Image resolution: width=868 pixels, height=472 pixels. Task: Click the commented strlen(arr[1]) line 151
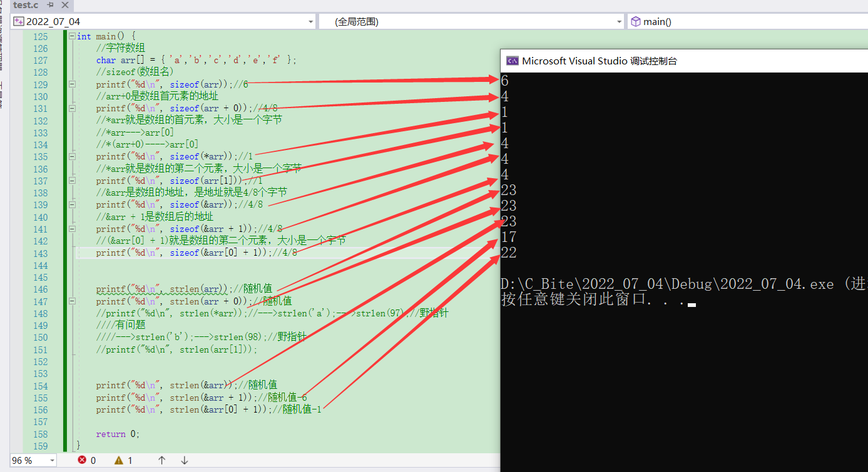tap(177, 349)
